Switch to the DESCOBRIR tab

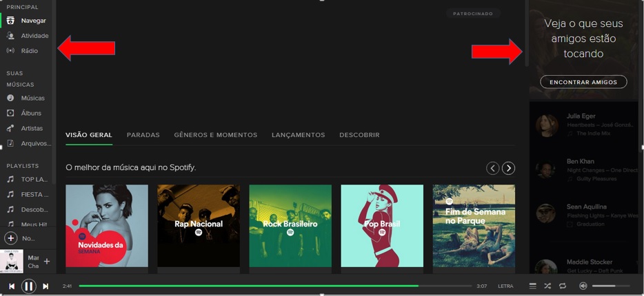pyautogui.click(x=359, y=135)
